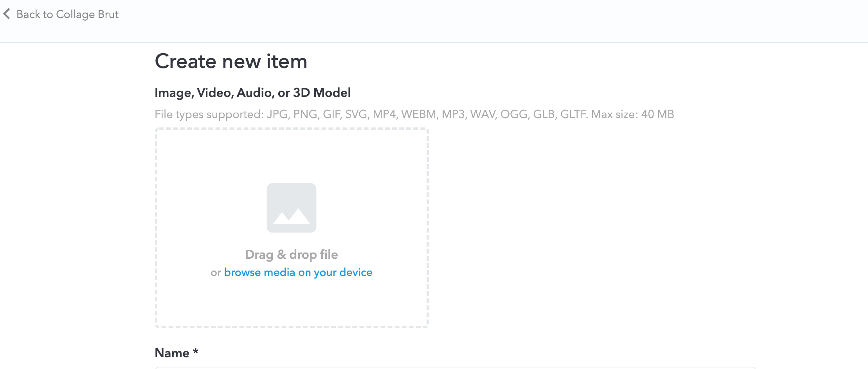This screenshot has height=369, width=868.
Task: Click the Name field label
Action: (172, 353)
